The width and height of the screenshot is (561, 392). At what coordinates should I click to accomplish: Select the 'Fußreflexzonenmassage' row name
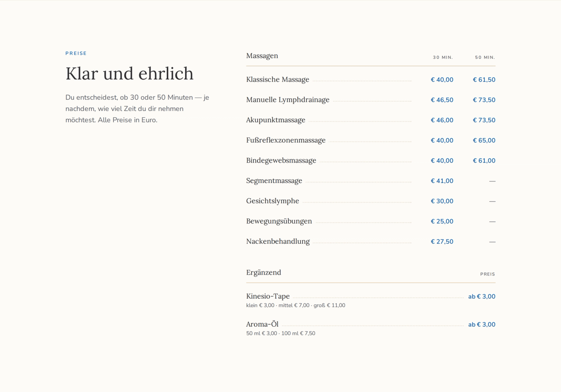click(x=286, y=140)
